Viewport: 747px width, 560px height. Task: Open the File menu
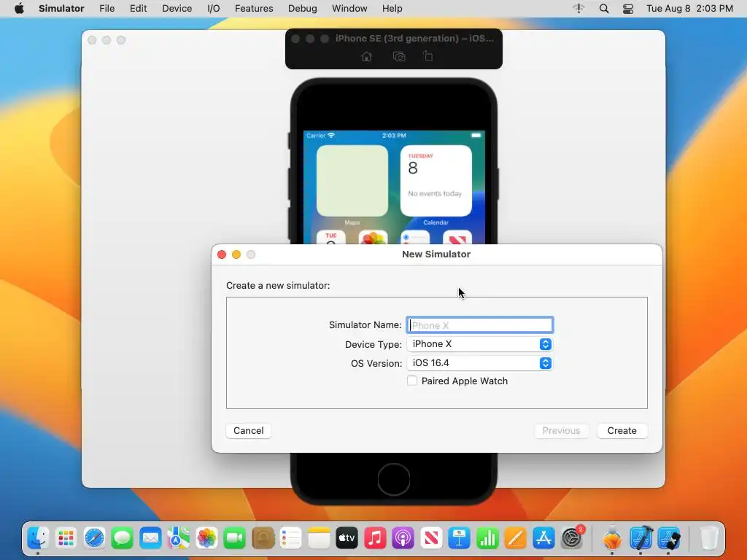(x=107, y=9)
